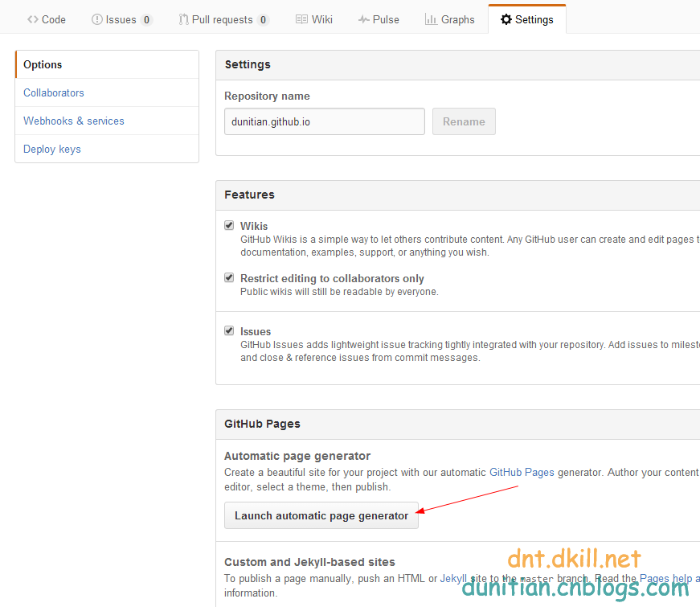
Task: Launch automatic page generator
Action: 321,516
